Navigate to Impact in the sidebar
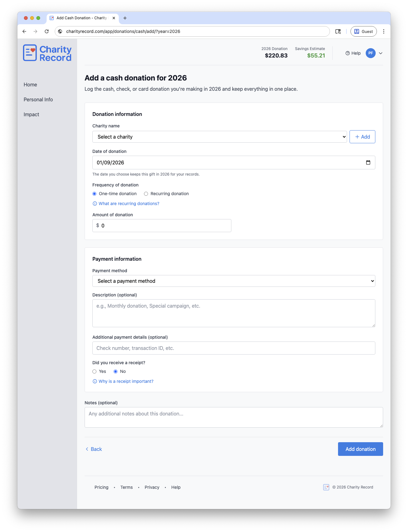 [31, 114]
